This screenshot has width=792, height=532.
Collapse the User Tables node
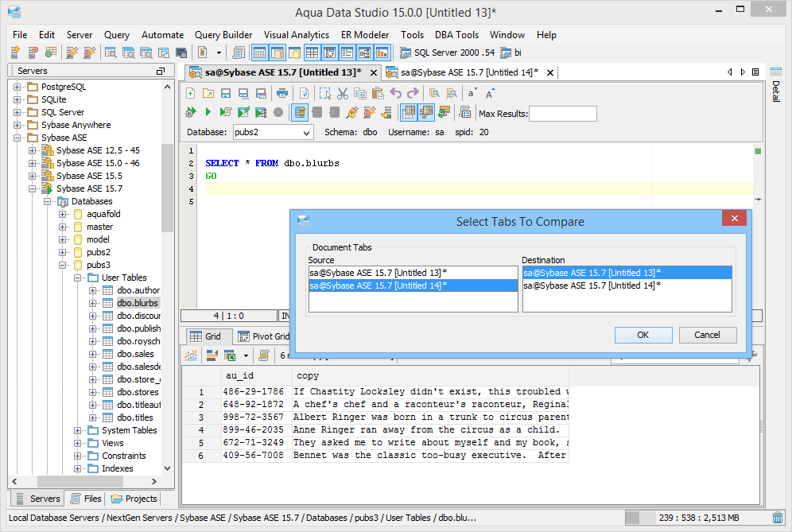(78, 278)
